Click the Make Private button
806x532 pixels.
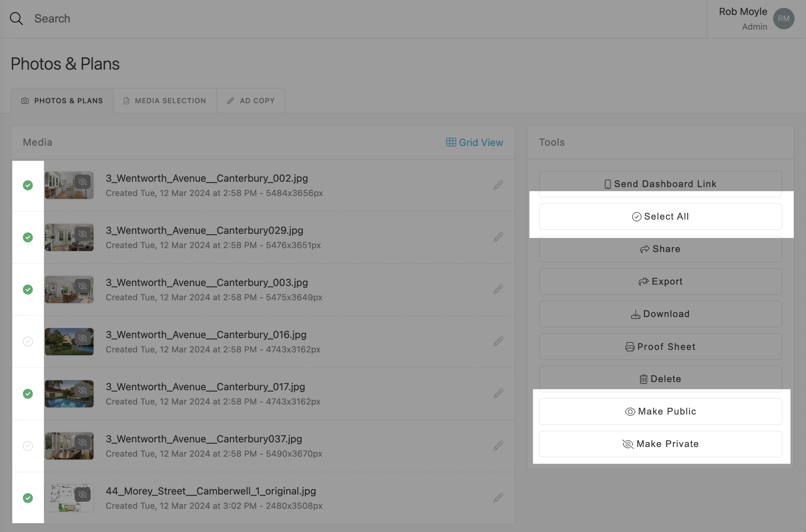[660, 444]
